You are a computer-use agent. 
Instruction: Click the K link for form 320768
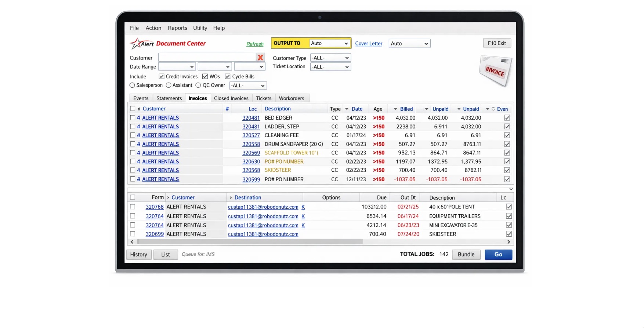click(x=303, y=207)
